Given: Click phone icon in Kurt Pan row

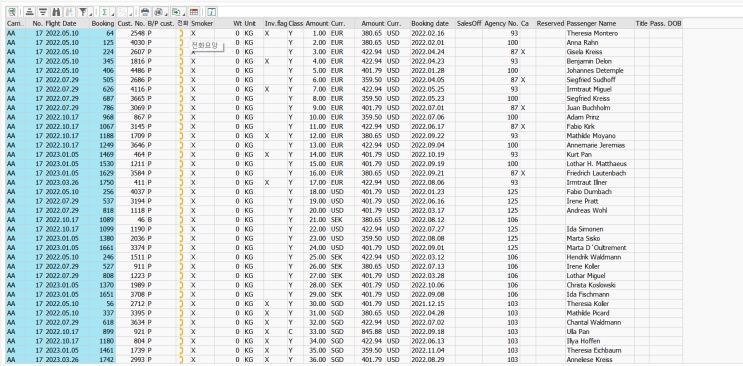Looking at the screenshot, I should point(181,155).
